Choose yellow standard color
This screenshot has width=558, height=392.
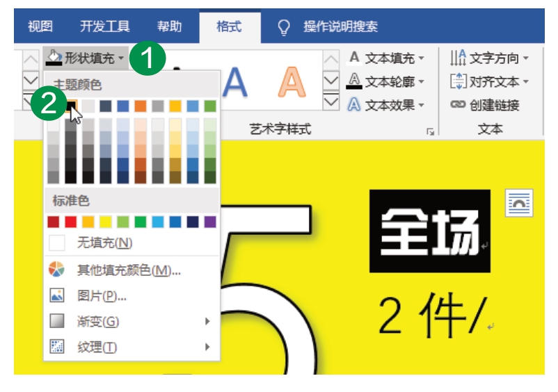(x=106, y=222)
